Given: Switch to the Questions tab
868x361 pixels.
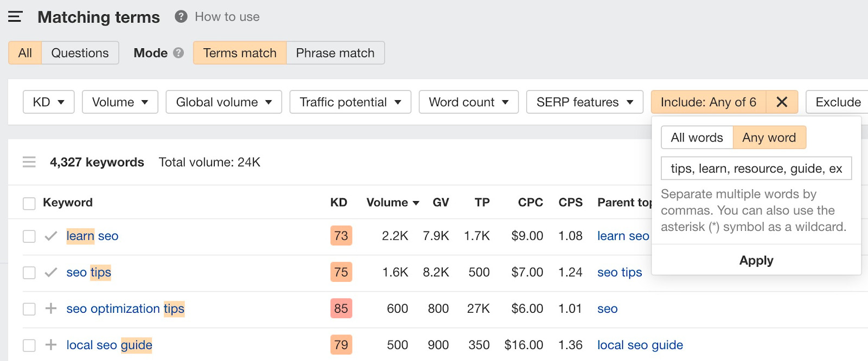Looking at the screenshot, I should tap(80, 53).
